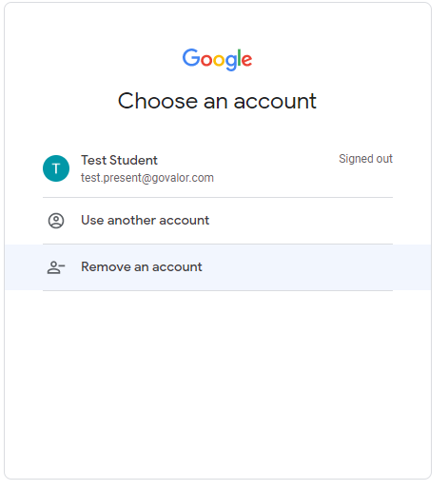Click the Choose an account heading
The height and width of the screenshot is (490, 448).
tap(217, 101)
